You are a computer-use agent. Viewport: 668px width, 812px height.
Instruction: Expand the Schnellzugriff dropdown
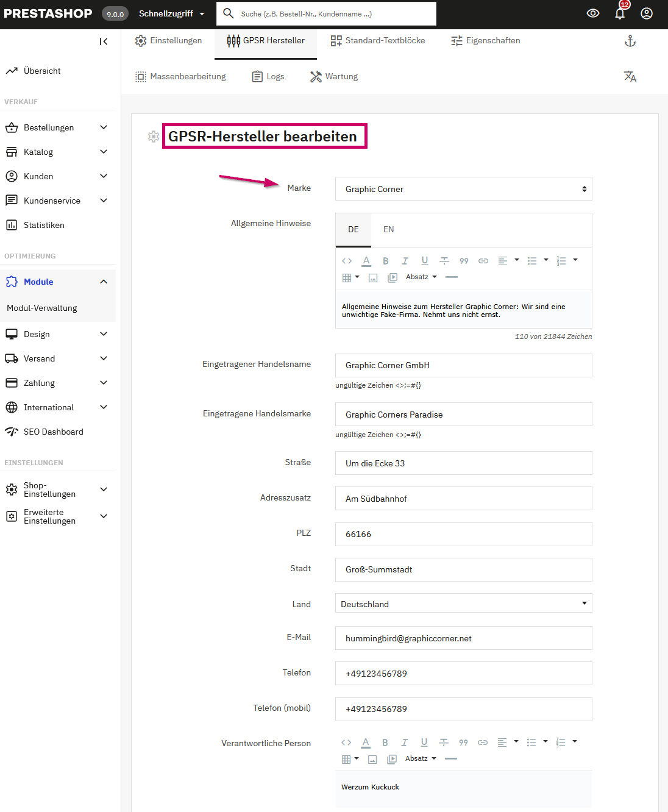tap(171, 13)
